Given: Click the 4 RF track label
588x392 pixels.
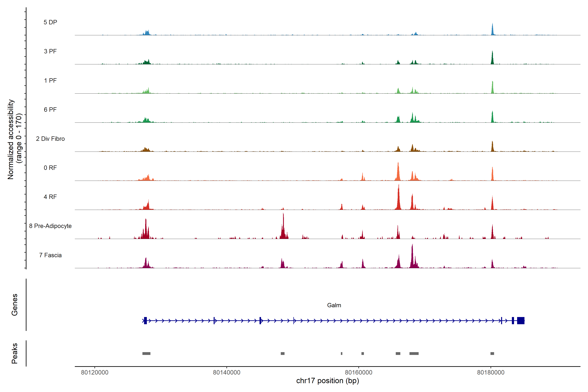Looking at the screenshot, I should tap(50, 197).
